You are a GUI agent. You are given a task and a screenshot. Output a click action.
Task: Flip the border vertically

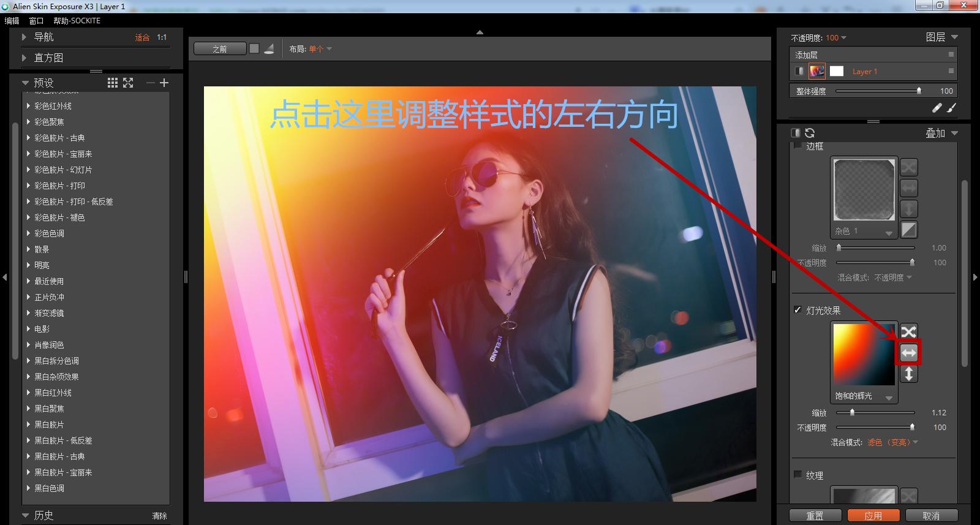(909, 209)
